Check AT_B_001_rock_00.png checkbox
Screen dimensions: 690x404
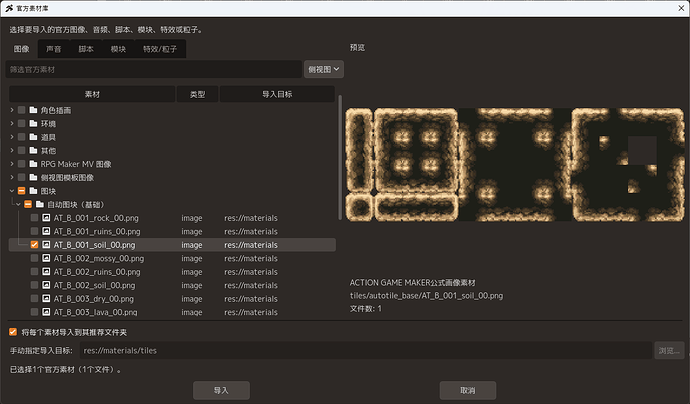pyautogui.click(x=34, y=218)
